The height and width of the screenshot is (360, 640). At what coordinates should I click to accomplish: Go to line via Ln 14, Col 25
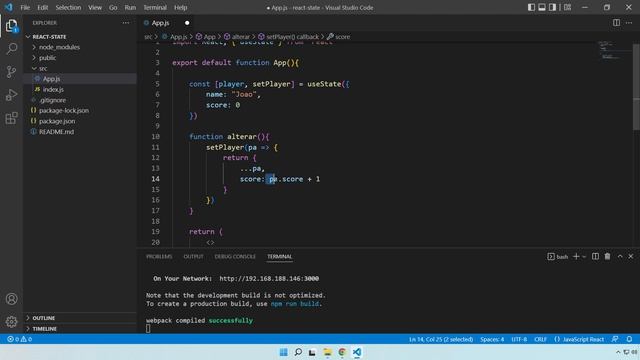(x=441, y=339)
